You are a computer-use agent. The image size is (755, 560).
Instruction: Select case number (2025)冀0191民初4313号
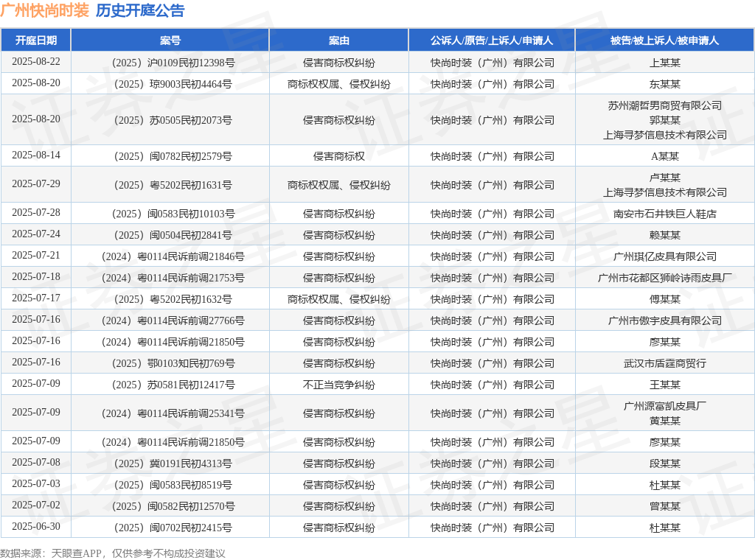(x=173, y=463)
